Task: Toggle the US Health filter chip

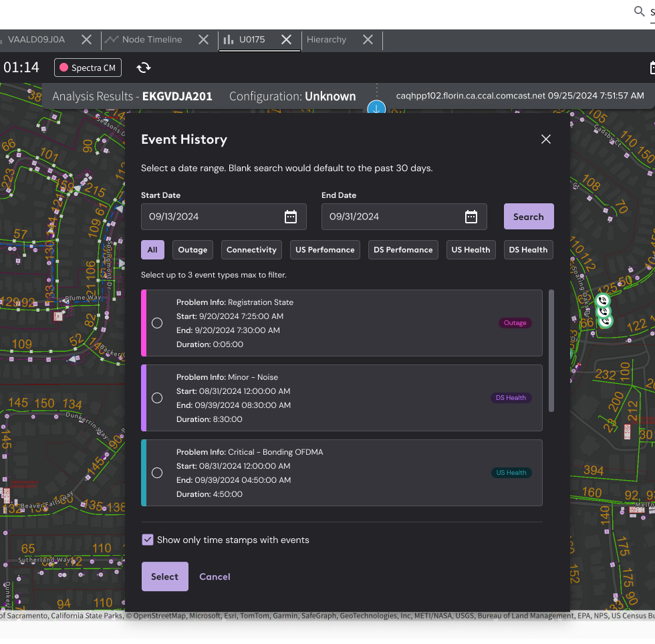Action: coord(471,250)
